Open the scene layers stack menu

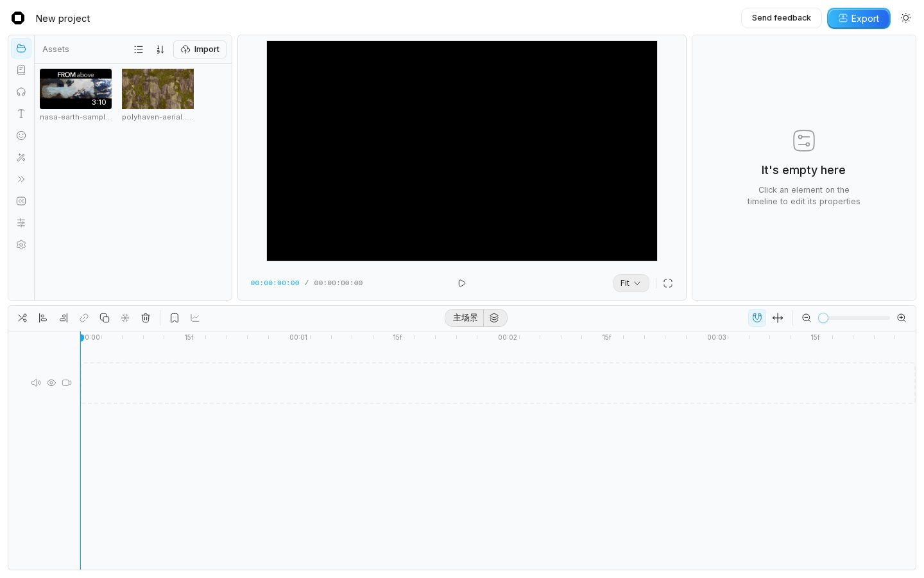[495, 318]
